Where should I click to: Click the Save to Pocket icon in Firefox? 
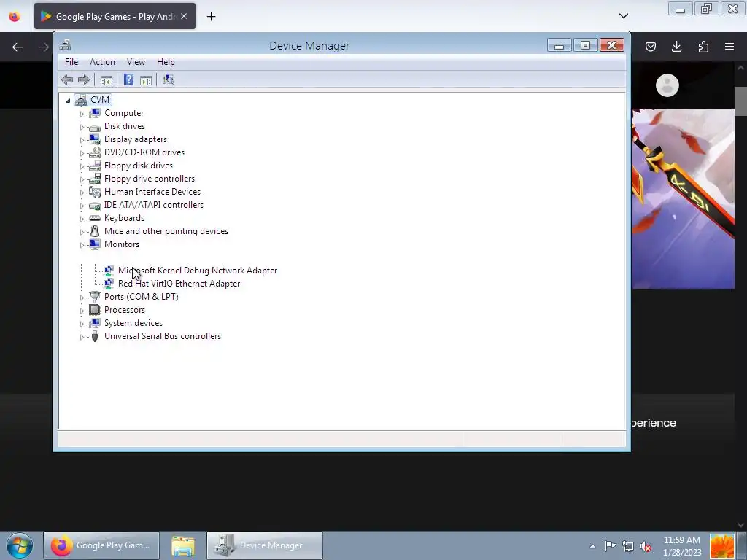650,47
